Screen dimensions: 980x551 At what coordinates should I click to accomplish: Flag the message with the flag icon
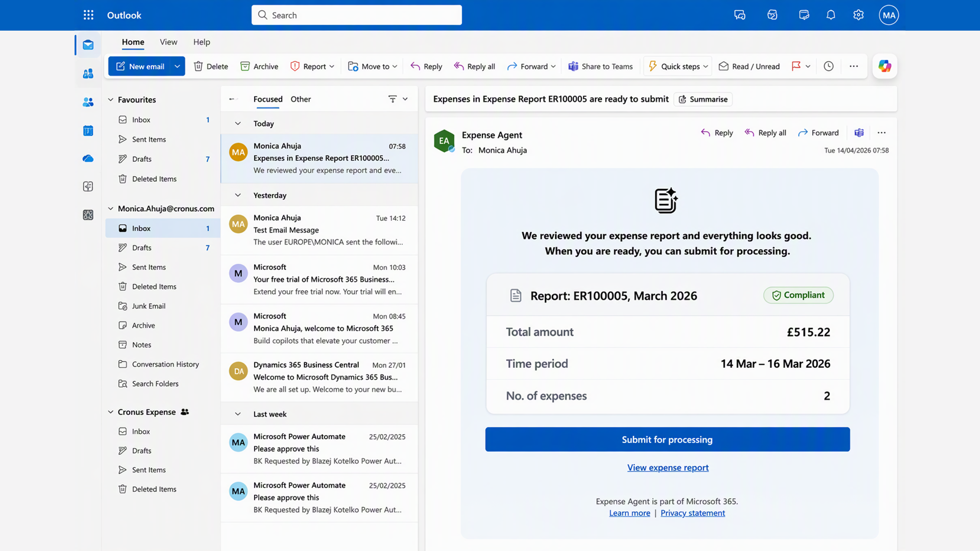coord(796,66)
